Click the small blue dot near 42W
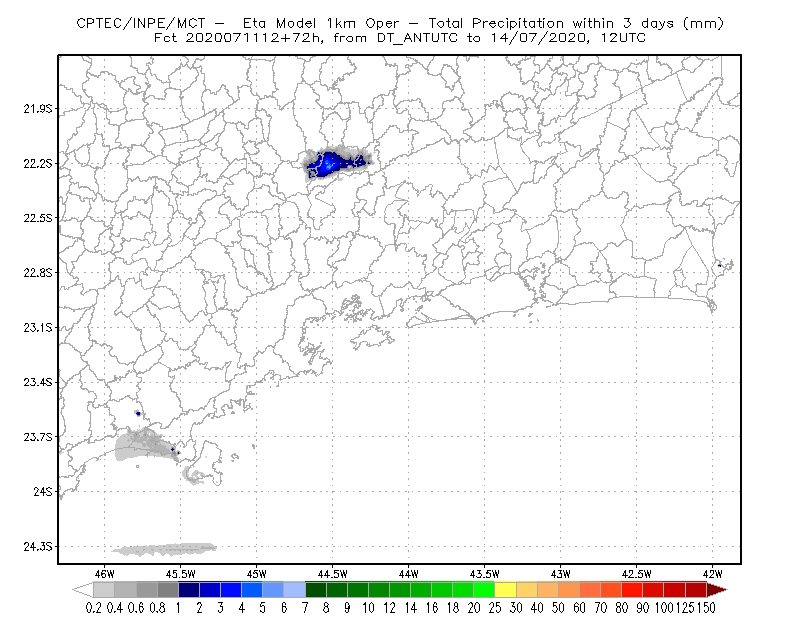Image resolution: width=800 pixels, height=618 pixels. pyautogui.click(x=719, y=265)
